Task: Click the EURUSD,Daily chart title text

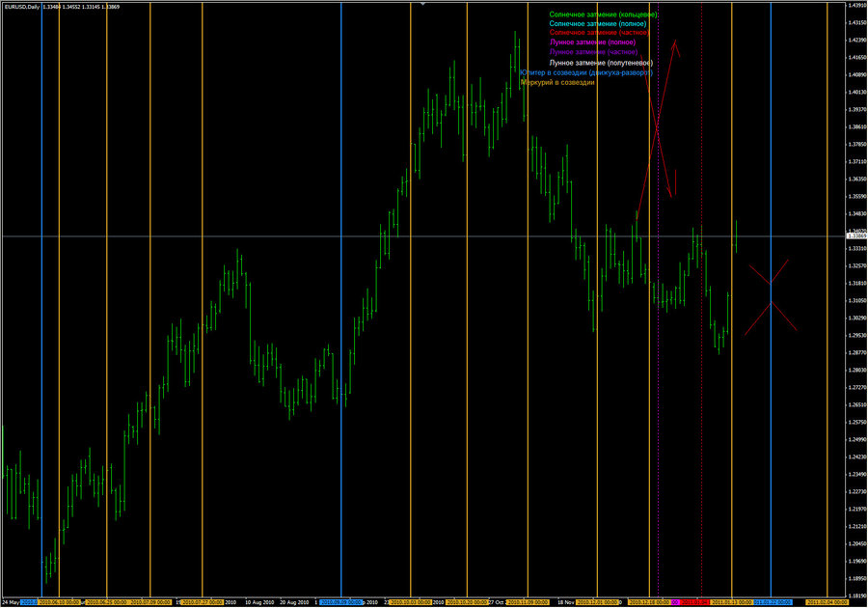Action: coord(21,7)
